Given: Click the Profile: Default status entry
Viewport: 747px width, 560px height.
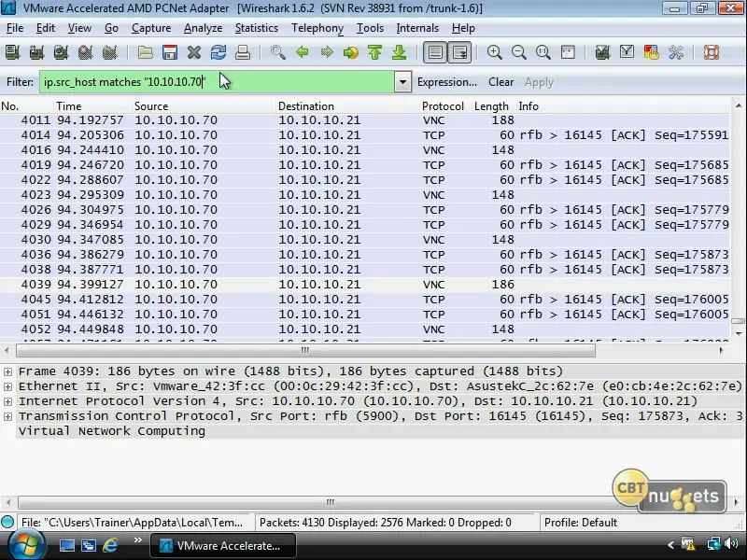Looking at the screenshot, I should [580, 523].
